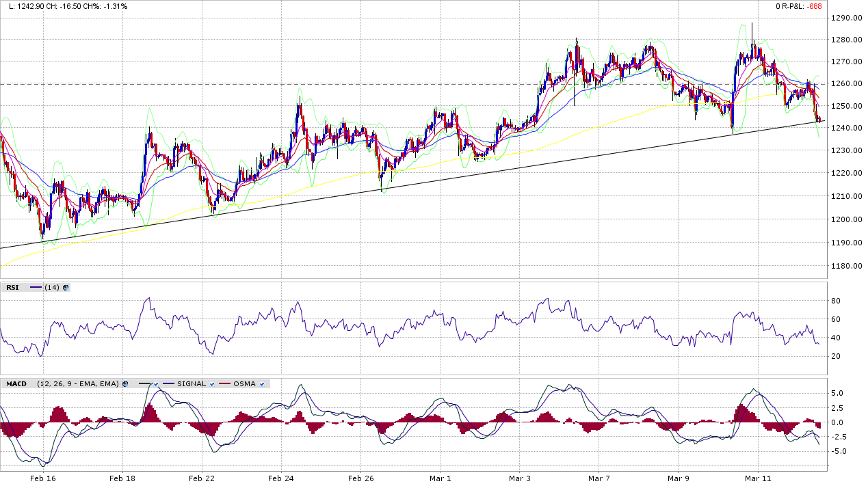Click the 1260.00 price axis label

(847, 84)
